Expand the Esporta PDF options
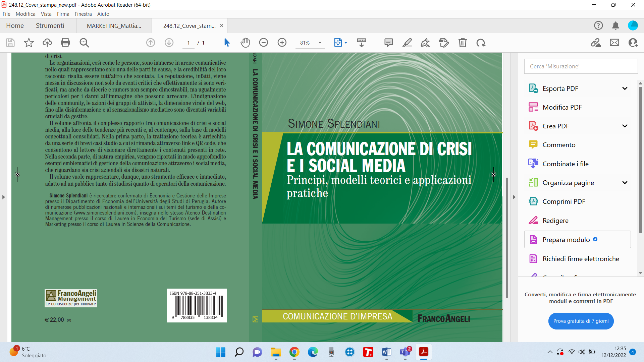The height and width of the screenshot is (362, 644). tap(625, 88)
